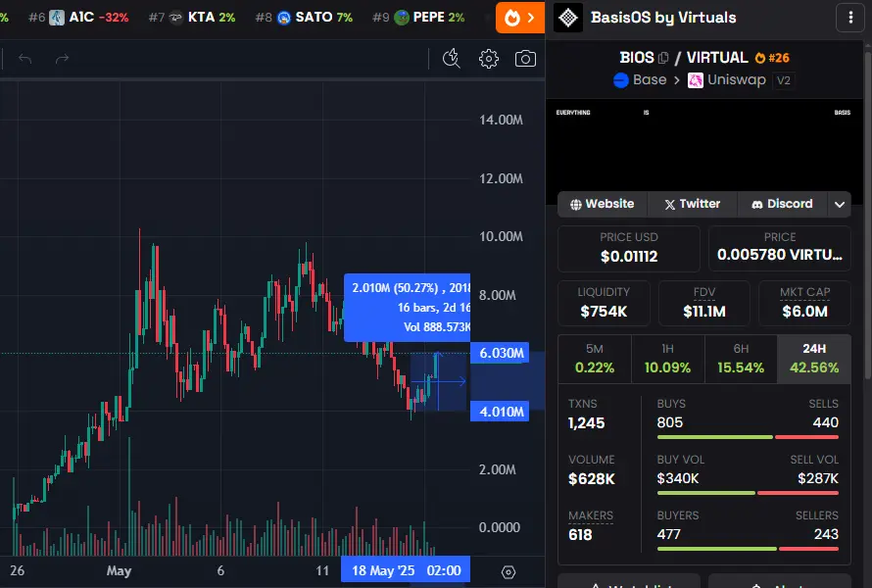Screen dimensions: 872x588
Task: Click the LIQUIDITY $754K value
Action: click(x=604, y=312)
